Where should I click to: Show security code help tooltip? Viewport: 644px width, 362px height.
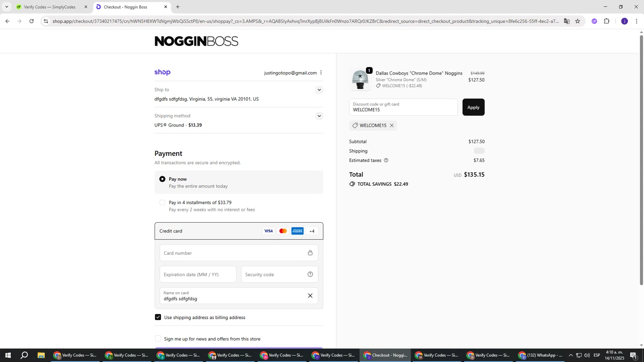tap(310, 274)
